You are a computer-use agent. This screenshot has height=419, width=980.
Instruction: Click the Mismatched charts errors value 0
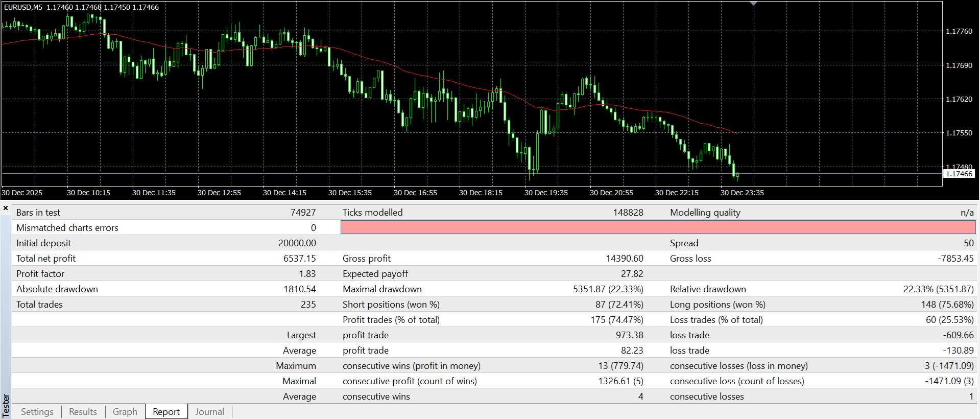click(x=314, y=228)
